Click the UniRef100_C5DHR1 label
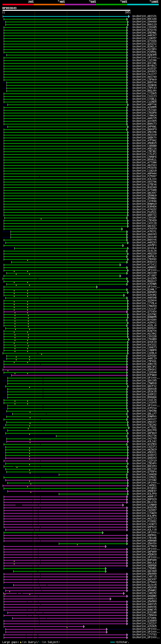Viewport: 161px width, 644px height. [x=144, y=568]
